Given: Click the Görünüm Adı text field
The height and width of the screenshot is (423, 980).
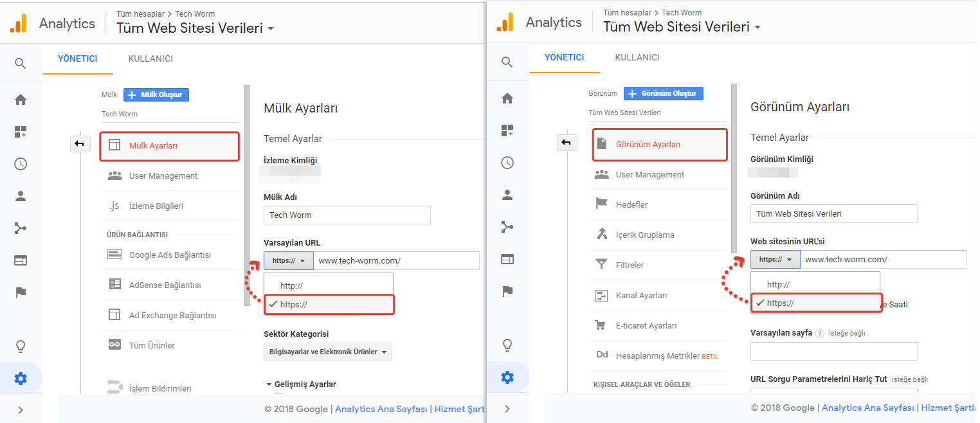Looking at the screenshot, I should pos(833,213).
